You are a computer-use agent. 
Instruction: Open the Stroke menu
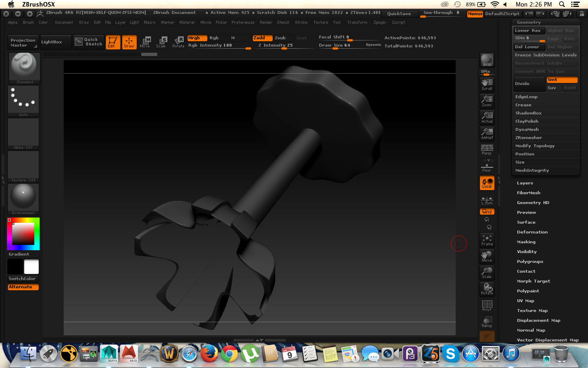coord(301,22)
